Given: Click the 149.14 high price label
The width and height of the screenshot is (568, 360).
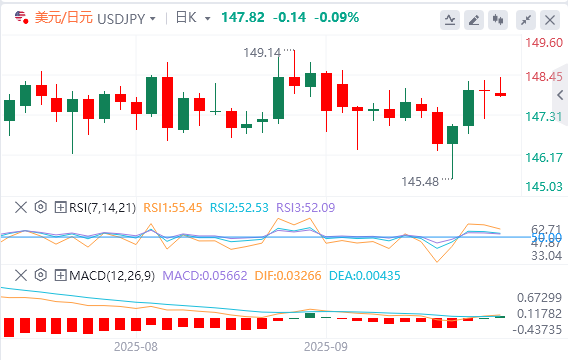Looking at the screenshot, I should (x=262, y=53).
